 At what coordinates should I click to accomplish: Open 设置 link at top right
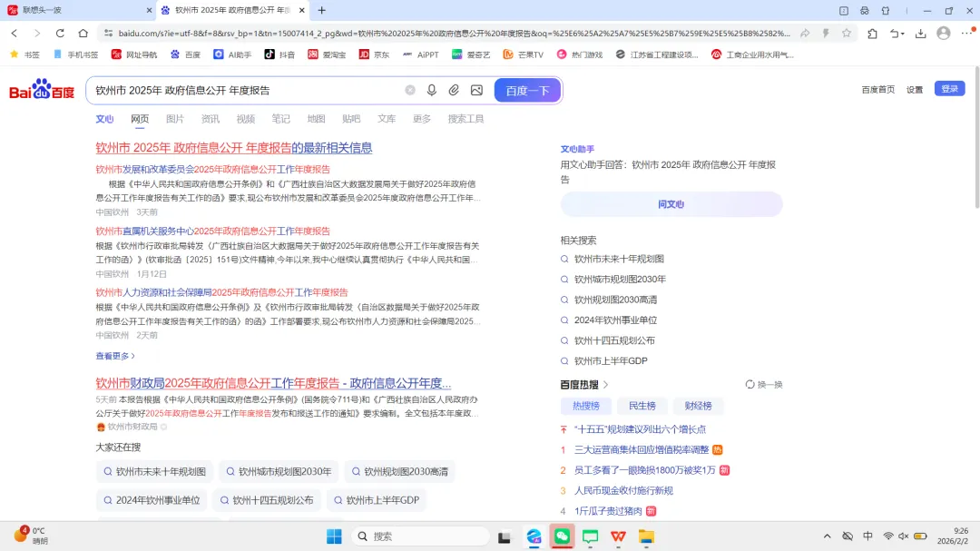[x=915, y=90]
